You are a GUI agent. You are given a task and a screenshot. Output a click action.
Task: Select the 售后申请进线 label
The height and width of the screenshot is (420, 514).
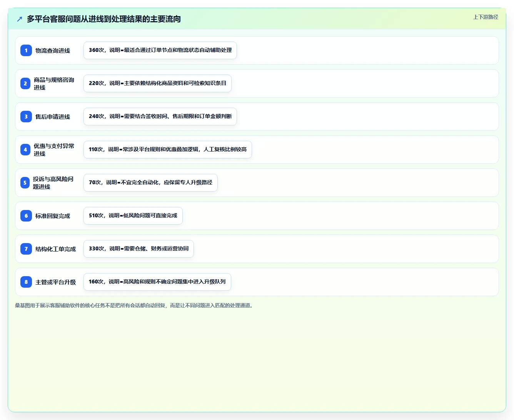53,117
